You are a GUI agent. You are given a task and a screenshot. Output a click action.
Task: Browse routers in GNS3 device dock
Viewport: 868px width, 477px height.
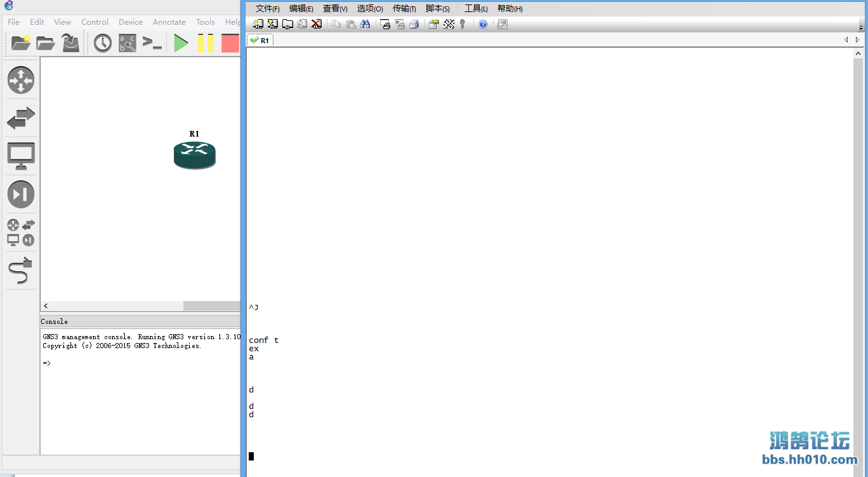(21, 80)
